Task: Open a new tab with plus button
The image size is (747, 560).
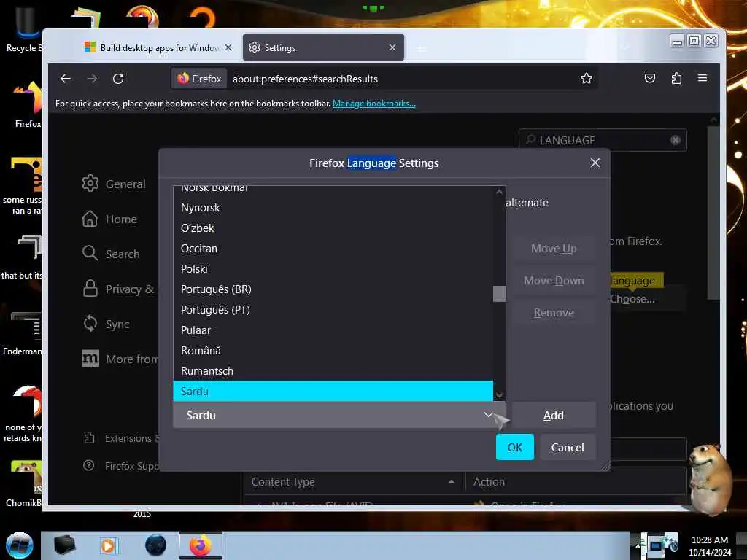Action: [x=420, y=48]
